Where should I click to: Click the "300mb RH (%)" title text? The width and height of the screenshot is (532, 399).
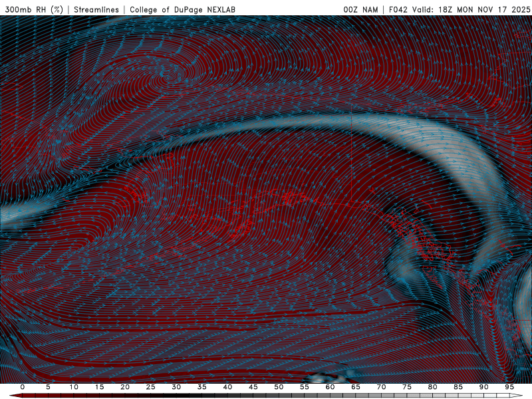coord(35,9)
